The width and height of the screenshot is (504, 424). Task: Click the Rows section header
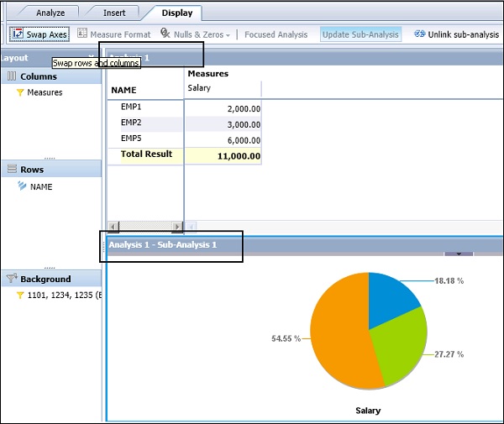[x=51, y=169]
